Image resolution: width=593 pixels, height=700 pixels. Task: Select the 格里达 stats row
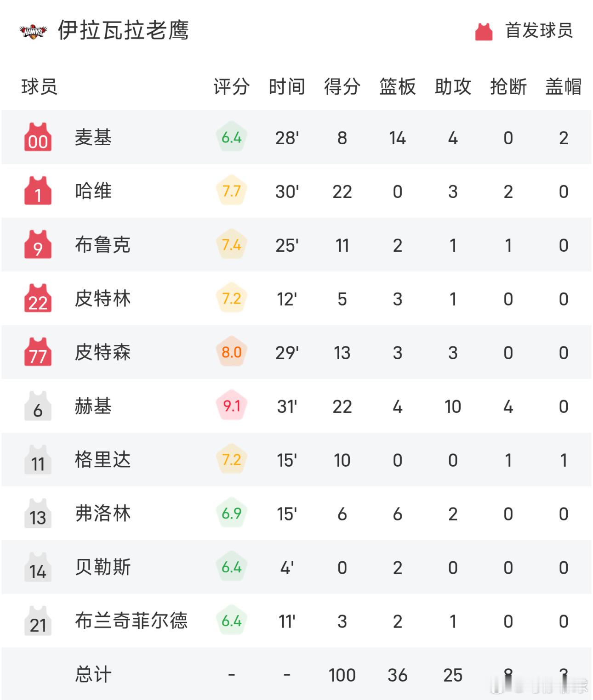point(296,460)
